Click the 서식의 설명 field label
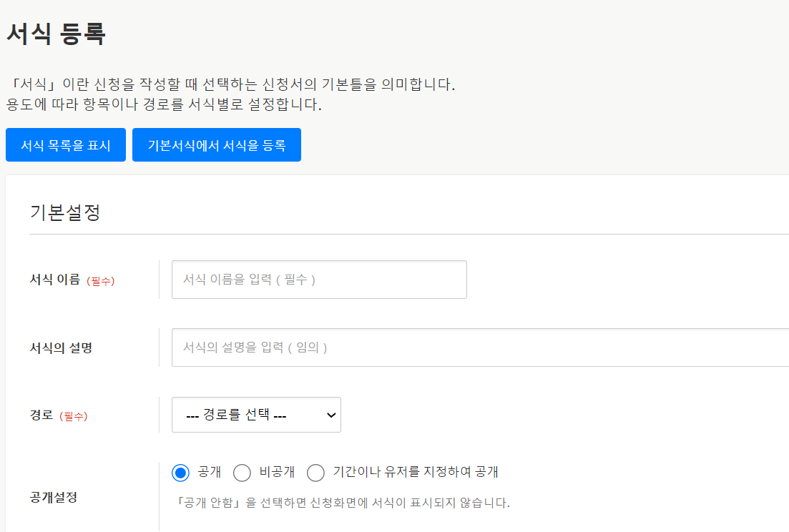Image resolution: width=789 pixels, height=532 pixels. click(61, 348)
